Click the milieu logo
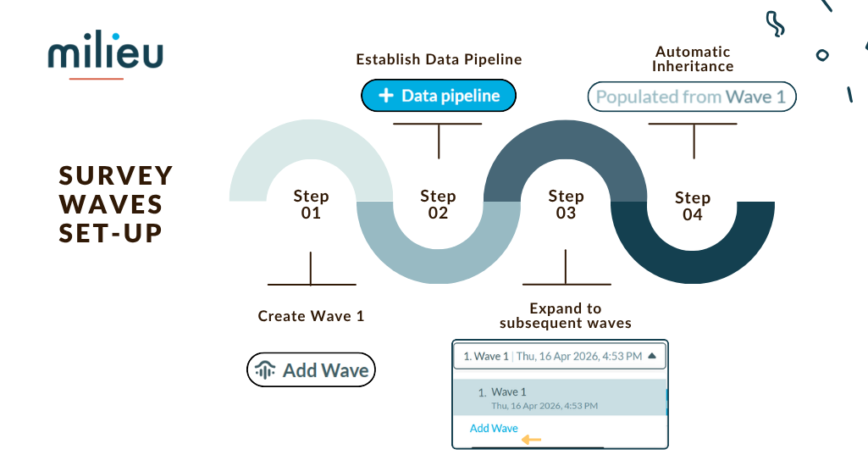The height and width of the screenshot is (466, 868). 106,53
